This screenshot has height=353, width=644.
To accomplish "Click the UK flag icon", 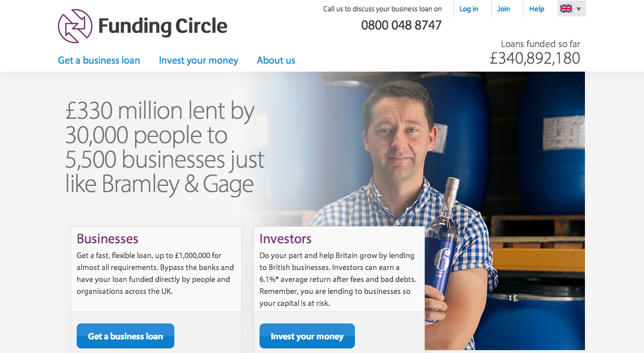I will [x=566, y=9].
